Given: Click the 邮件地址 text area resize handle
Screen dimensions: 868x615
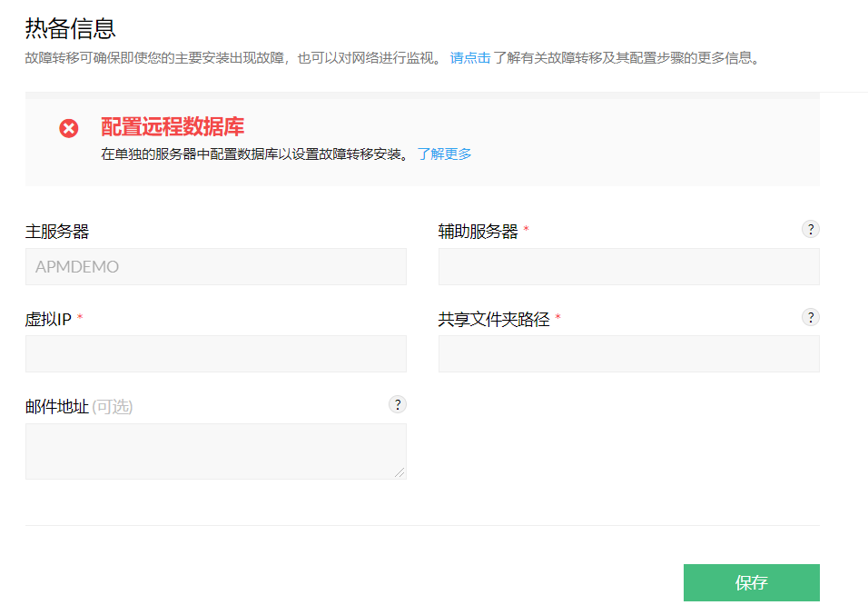Looking at the screenshot, I should [x=399, y=472].
